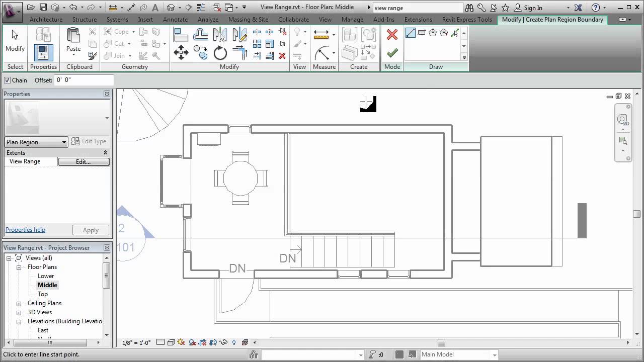Open the Paste dropdown arrow
The image size is (644, 362).
click(73, 56)
